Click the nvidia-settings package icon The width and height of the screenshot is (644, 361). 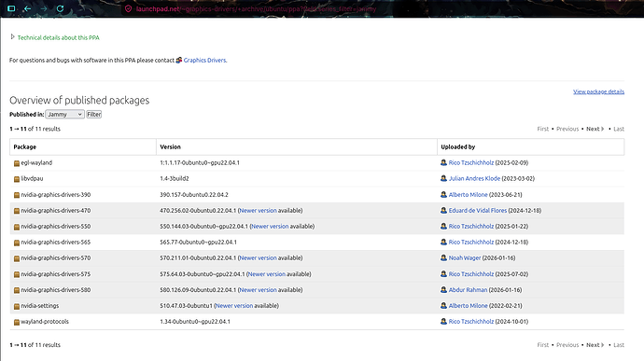[17, 306]
